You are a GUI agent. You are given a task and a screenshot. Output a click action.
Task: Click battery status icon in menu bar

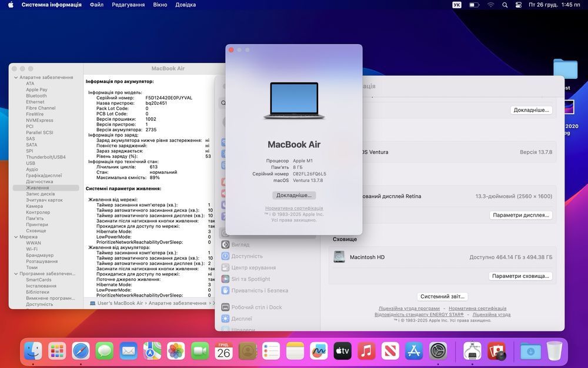pos(475,5)
